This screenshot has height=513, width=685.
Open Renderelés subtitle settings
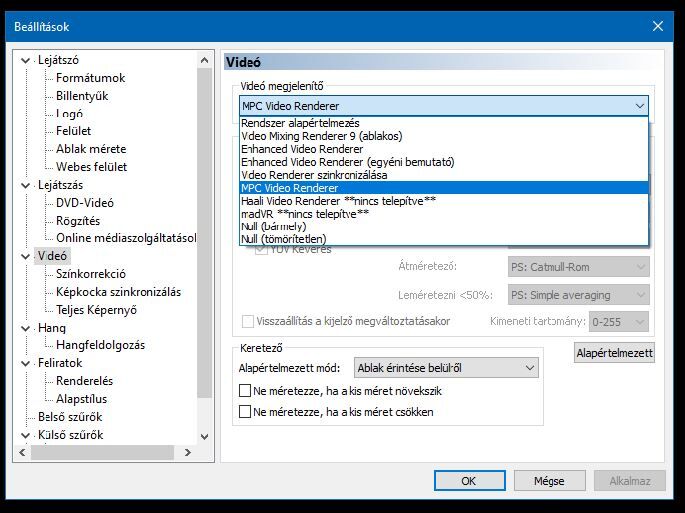[x=84, y=381]
